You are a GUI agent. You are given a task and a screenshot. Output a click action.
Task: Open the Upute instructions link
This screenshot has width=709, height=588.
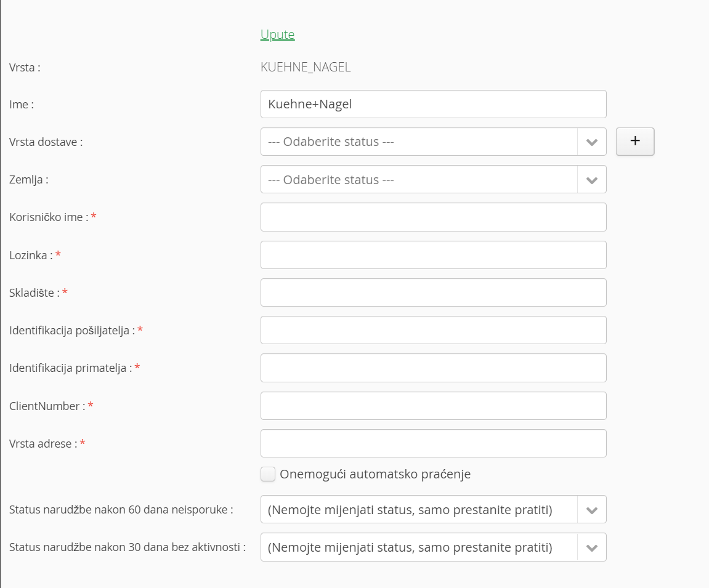tap(277, 34)
